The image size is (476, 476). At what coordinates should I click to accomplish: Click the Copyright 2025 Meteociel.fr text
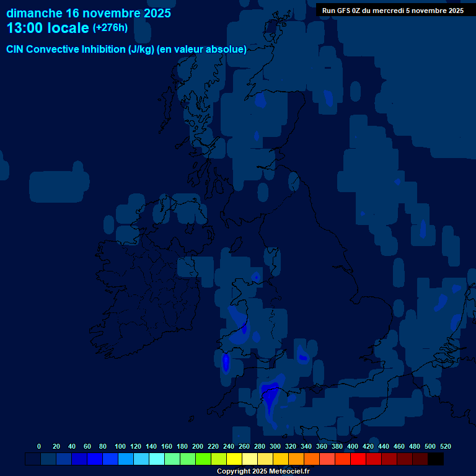(263, 472)
